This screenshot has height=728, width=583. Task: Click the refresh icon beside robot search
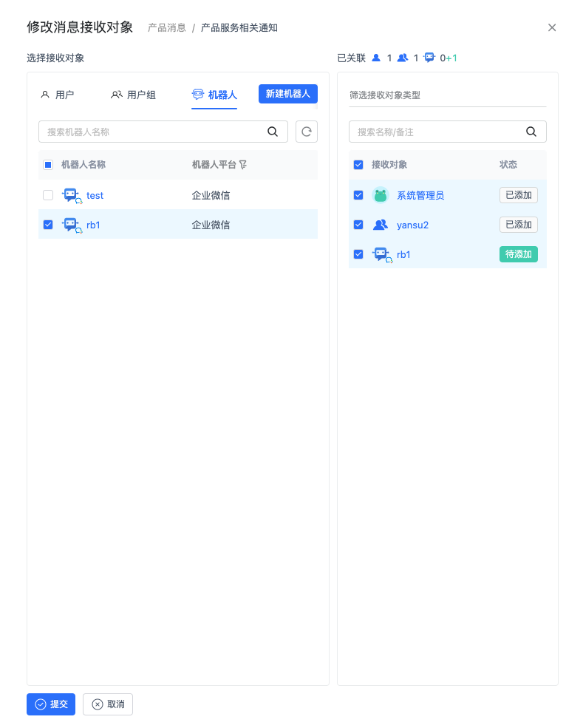pos(307,132)
